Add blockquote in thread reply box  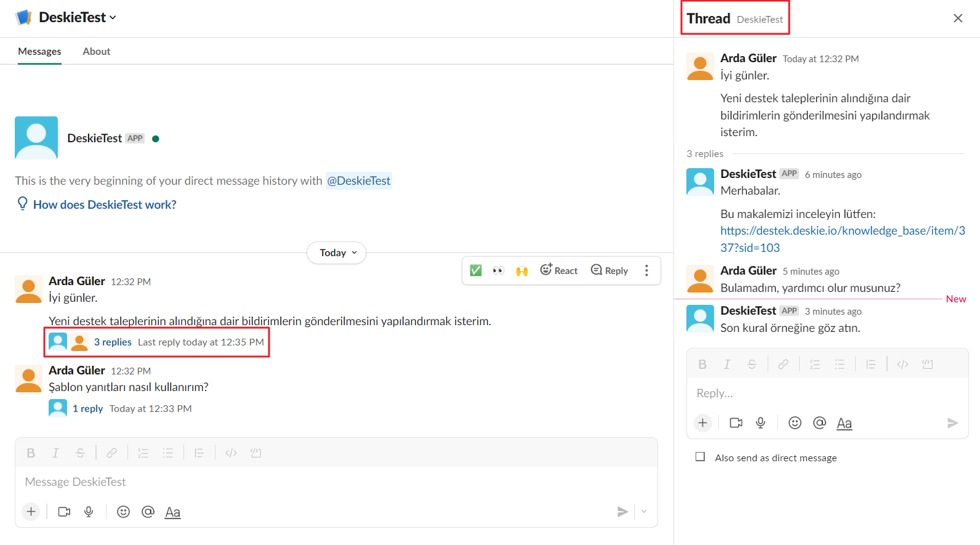pos(870,365)
